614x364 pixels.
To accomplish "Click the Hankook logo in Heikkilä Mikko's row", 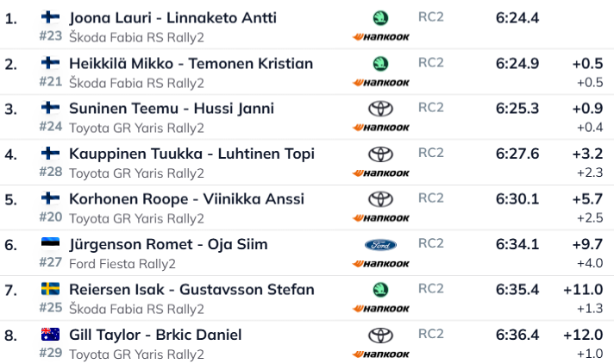I will pyautogui.click(x=380, y=82).
